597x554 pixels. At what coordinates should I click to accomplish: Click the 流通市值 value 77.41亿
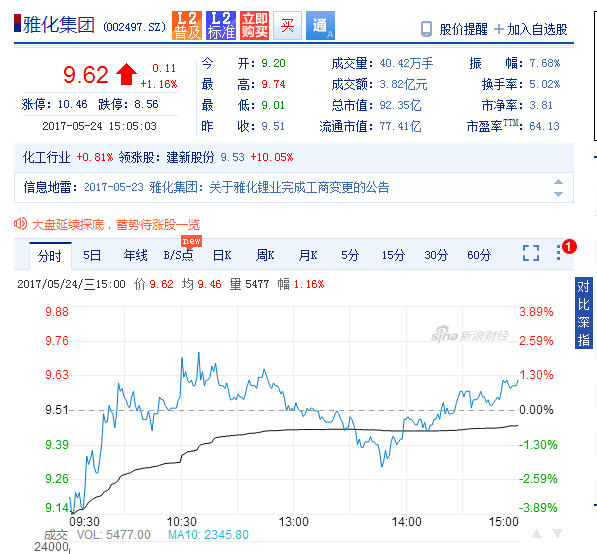(x=400, y=126)
